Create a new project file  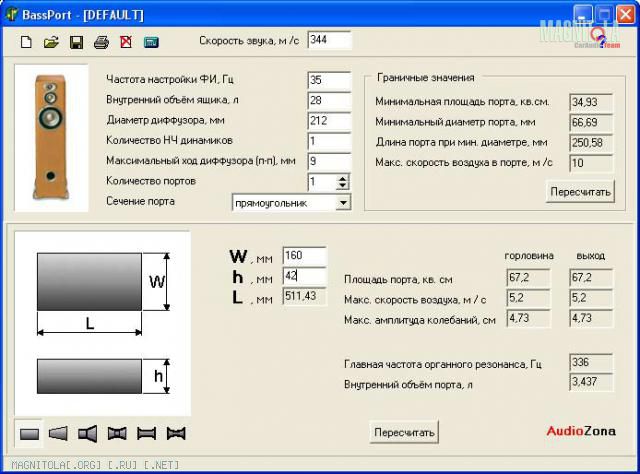click(27, 43)
